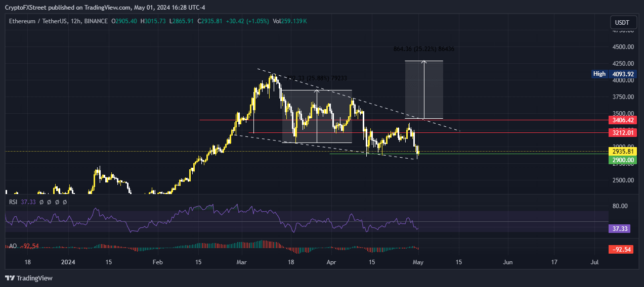This screenshot has width=644, height=287.
Task: Open the USDT currency selector
Action: (x=622, y=23)
